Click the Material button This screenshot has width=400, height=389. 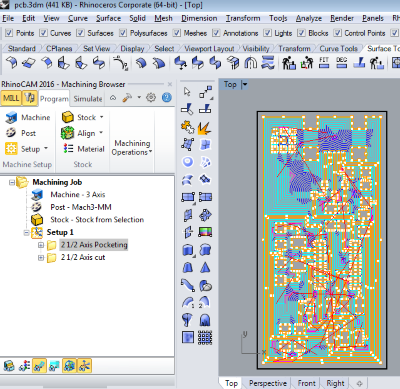pos(84,149)
